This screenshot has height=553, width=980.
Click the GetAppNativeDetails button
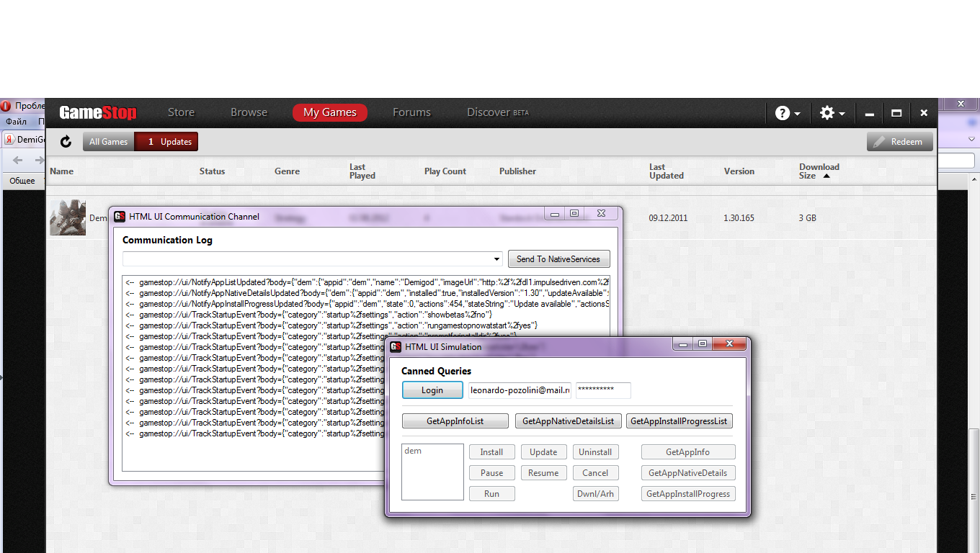pyautogui.click(x=688, y=473)
